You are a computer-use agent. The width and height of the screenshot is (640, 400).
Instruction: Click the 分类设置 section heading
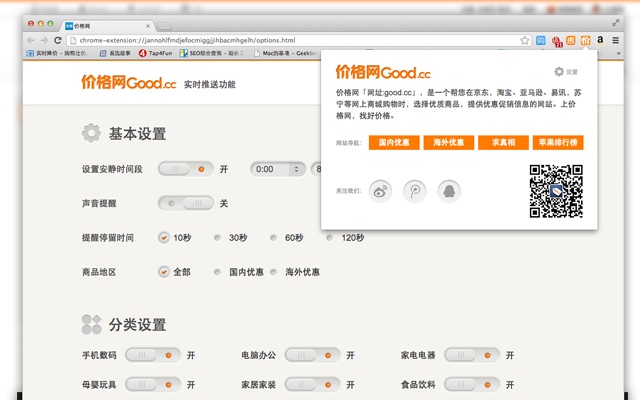[x=137, y=325]
